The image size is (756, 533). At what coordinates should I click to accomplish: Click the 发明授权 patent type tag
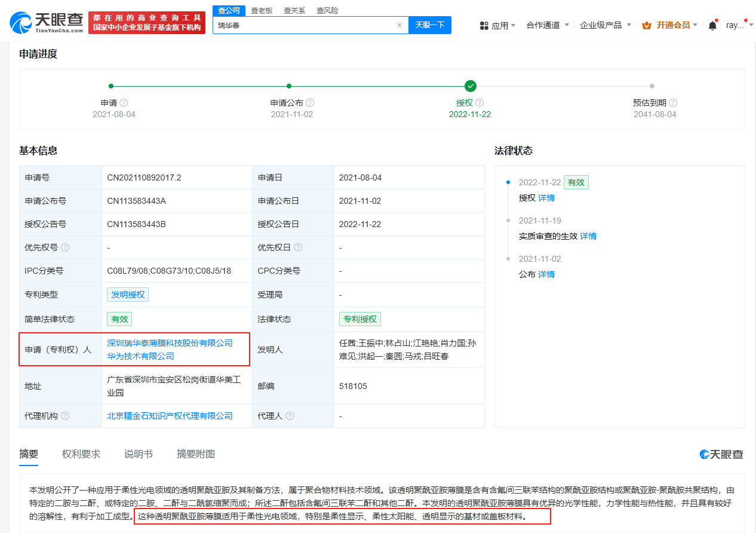coord(128,295)
